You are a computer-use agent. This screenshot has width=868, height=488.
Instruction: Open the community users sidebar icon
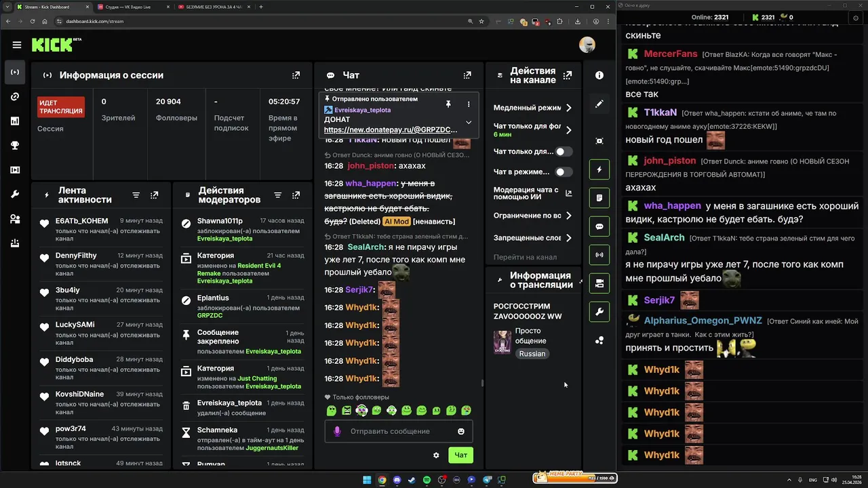(15, 219)
